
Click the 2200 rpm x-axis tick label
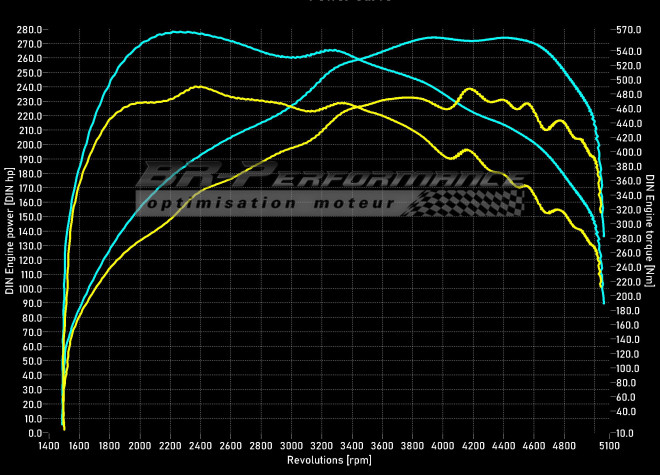click(170, 447)
